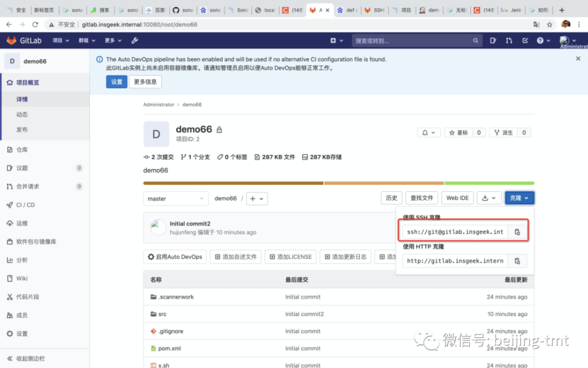Select 项目概览 in the sidebar
Screen dimensions: 588x368
coord(45,82)
